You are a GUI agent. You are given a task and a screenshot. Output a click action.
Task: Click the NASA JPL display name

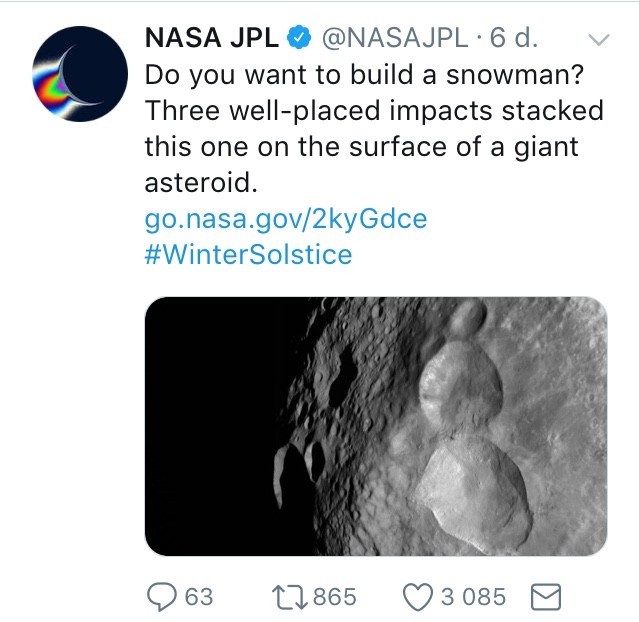[212, 37]
